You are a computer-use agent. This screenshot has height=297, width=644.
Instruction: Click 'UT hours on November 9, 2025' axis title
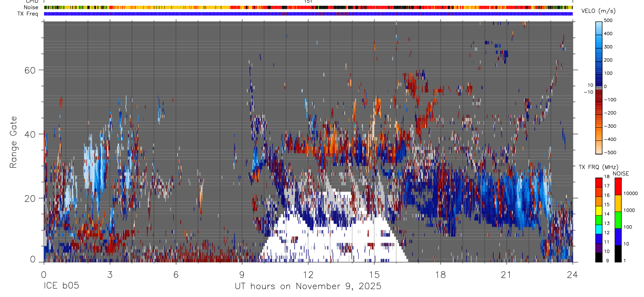[308, 287]
